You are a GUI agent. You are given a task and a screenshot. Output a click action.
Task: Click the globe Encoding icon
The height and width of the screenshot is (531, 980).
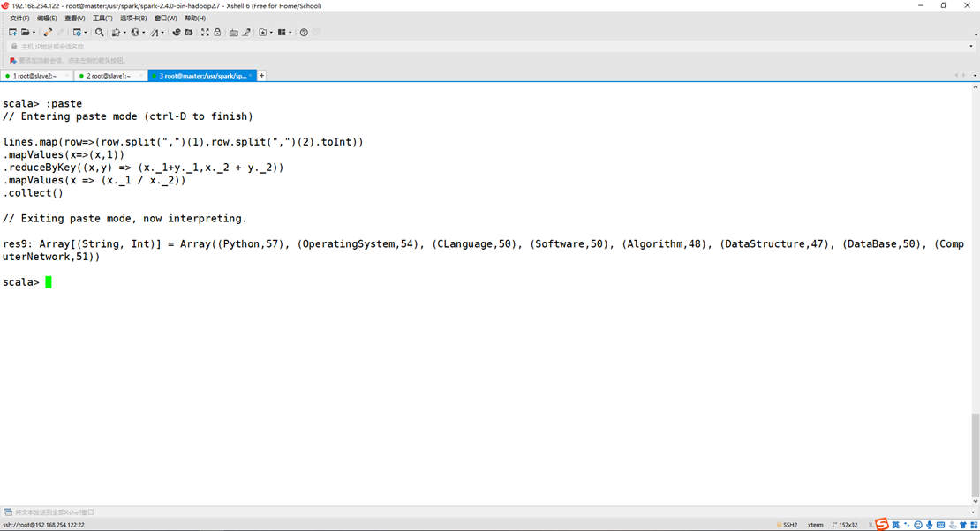point(135,33)
